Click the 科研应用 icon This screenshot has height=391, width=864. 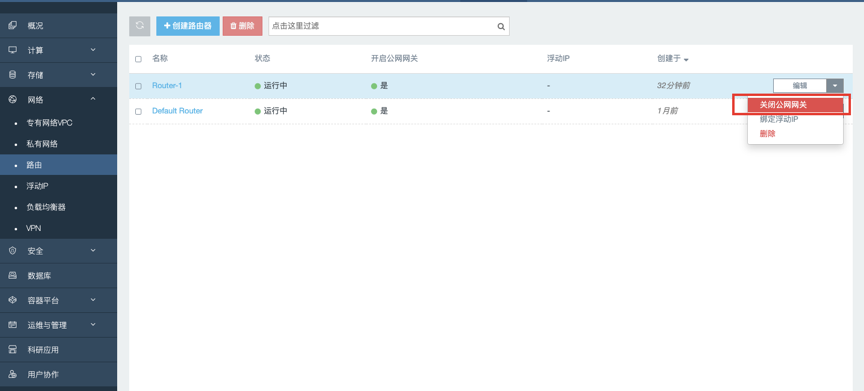(x=13, y=350)
